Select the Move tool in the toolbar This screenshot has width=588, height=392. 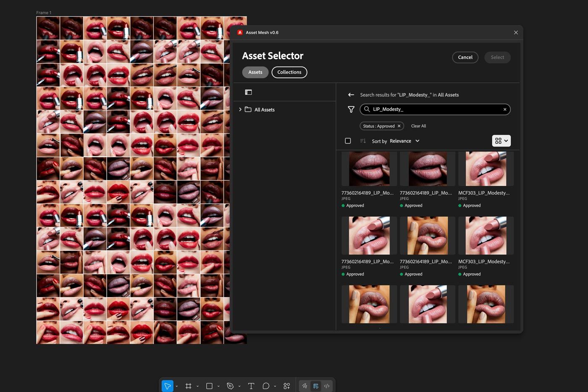(167, 386)
